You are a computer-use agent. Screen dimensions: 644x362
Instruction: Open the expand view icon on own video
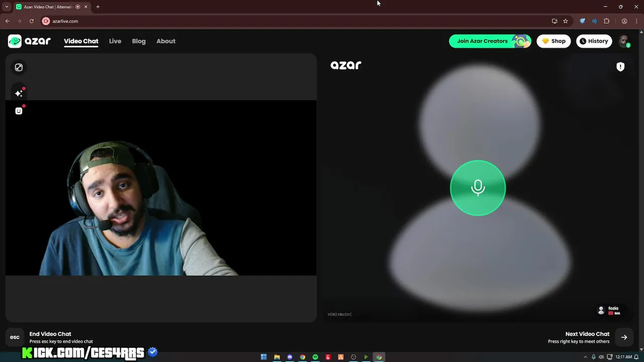(x=19, y=67)
